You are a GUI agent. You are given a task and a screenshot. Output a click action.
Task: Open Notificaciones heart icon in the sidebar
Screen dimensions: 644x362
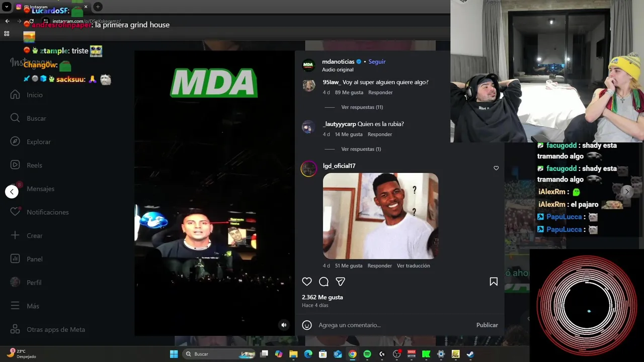(x=15, y=212)
